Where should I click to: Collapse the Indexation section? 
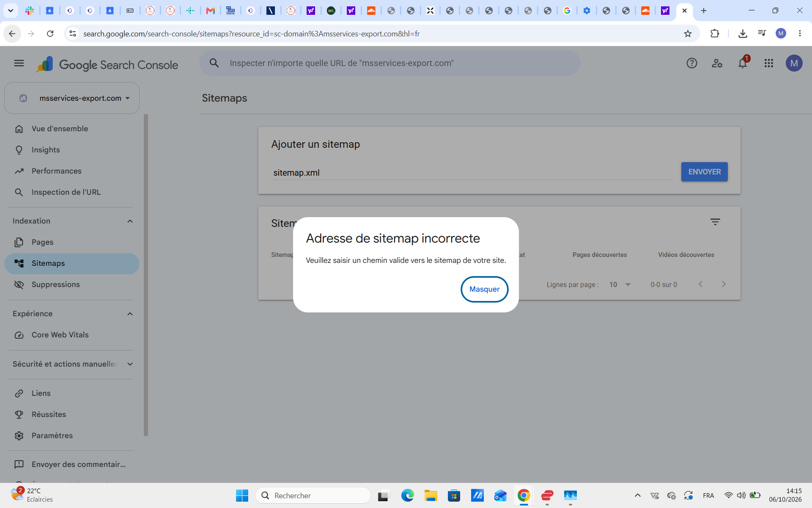coord(130,221)
